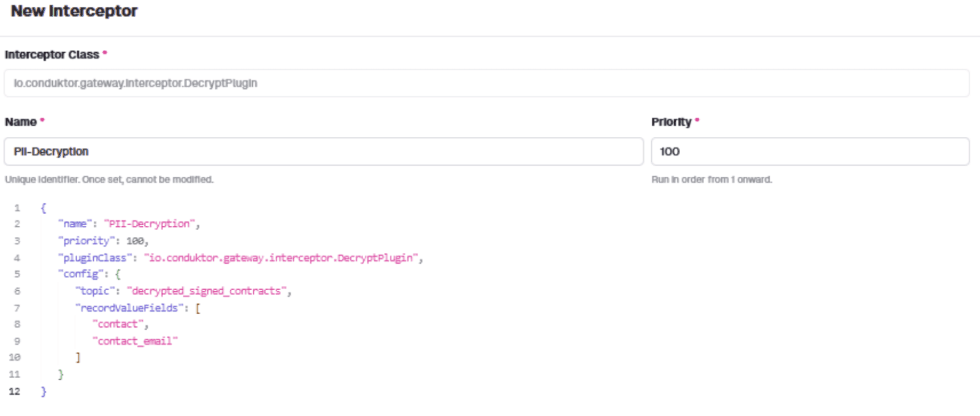This screenshot has width=980, height=416.
Task: Click the "priority" value 100 in JSON editor
Action: coord(135,241)
